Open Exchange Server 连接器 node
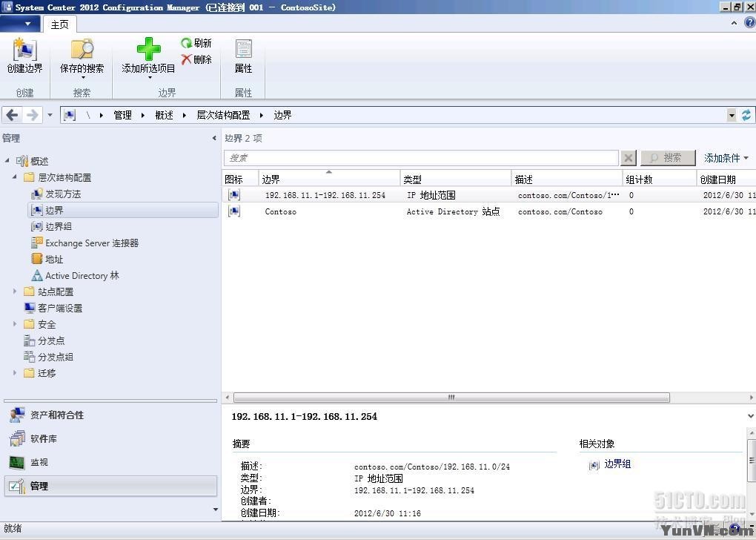The image size is (756, 540). [x=84, y=243]
